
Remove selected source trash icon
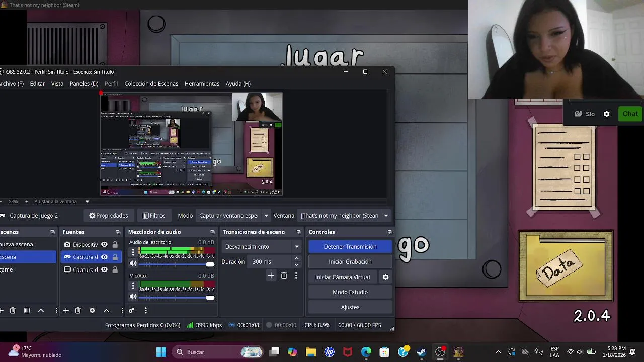coord(78,311)
